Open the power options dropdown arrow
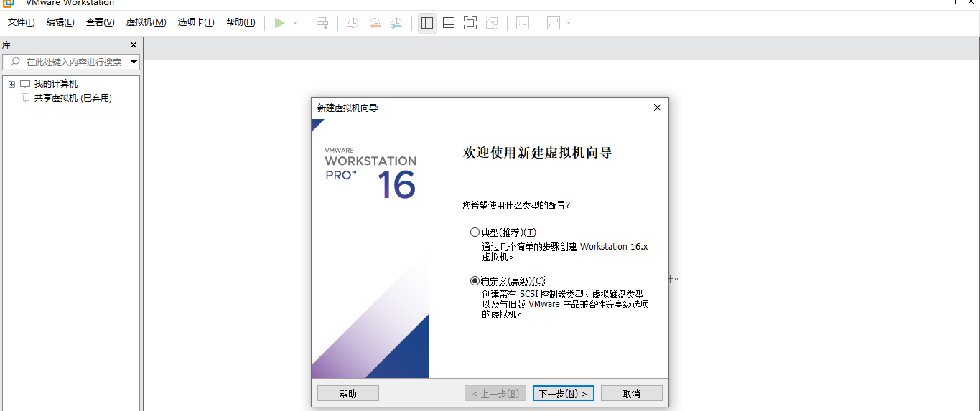Screen dimensions: 980x411 point(295,23)
